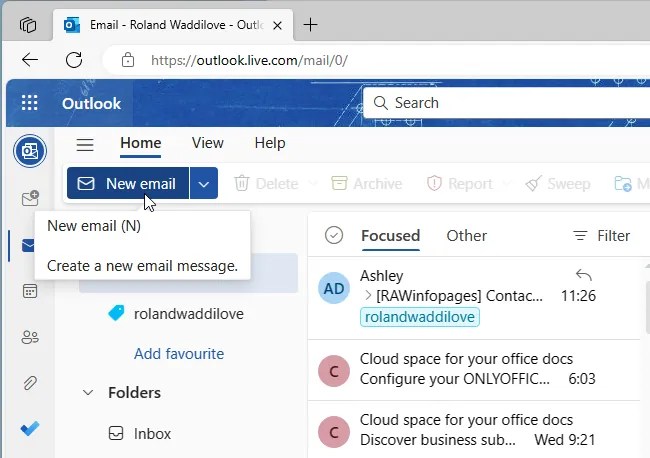Click the browser back arrow

30,60
